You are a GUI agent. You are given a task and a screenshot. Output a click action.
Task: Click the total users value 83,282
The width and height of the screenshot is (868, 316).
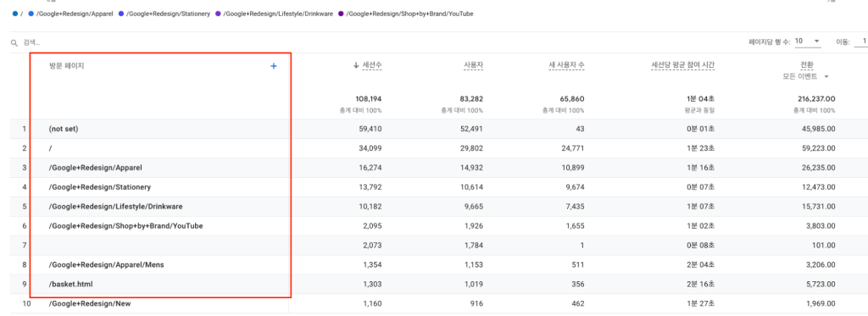click(471, 99)
